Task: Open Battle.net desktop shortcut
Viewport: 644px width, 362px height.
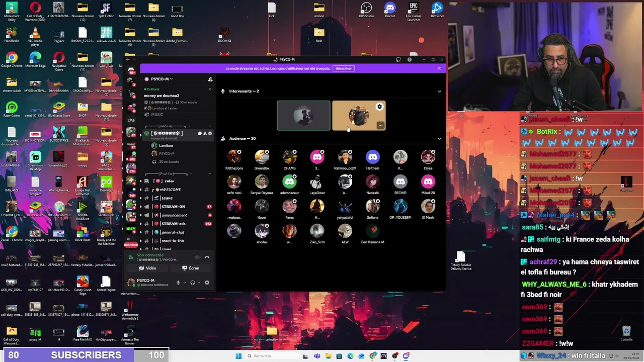Action: pos(437,10)
